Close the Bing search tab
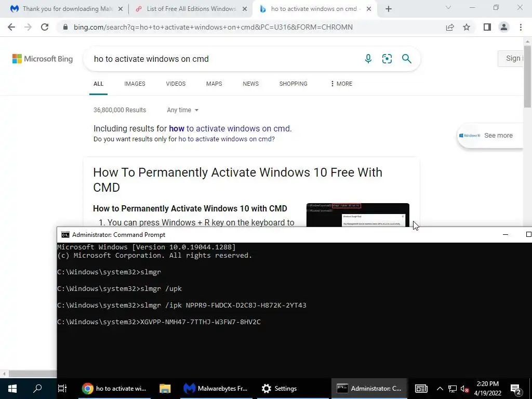The image size is (532, 399). 369,9
